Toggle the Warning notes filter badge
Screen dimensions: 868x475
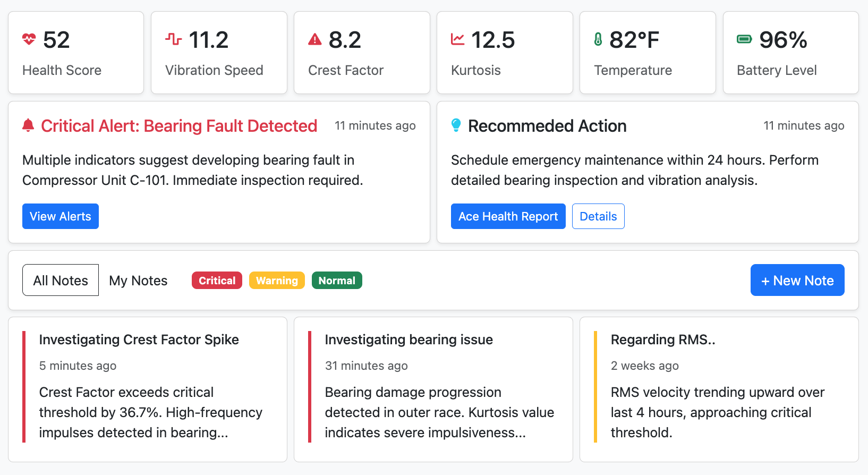coord(277,281)
